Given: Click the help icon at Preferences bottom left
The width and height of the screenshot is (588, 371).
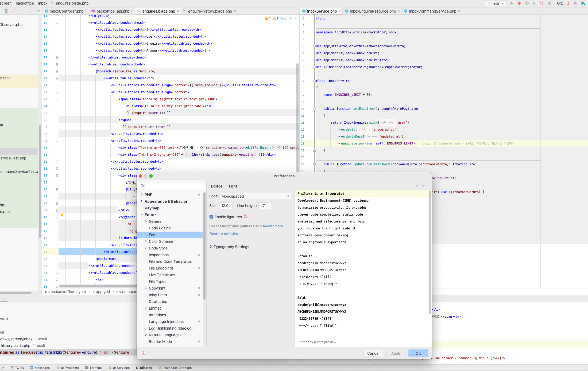Looking at the screenshot, I should [x=144, y=353].
